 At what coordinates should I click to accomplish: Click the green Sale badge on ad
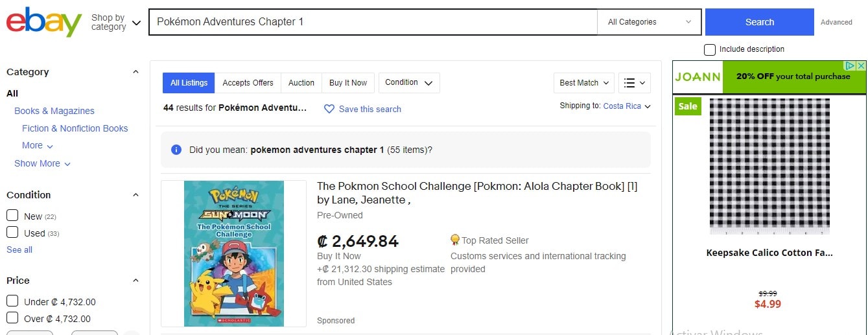(x=688, y=106)
